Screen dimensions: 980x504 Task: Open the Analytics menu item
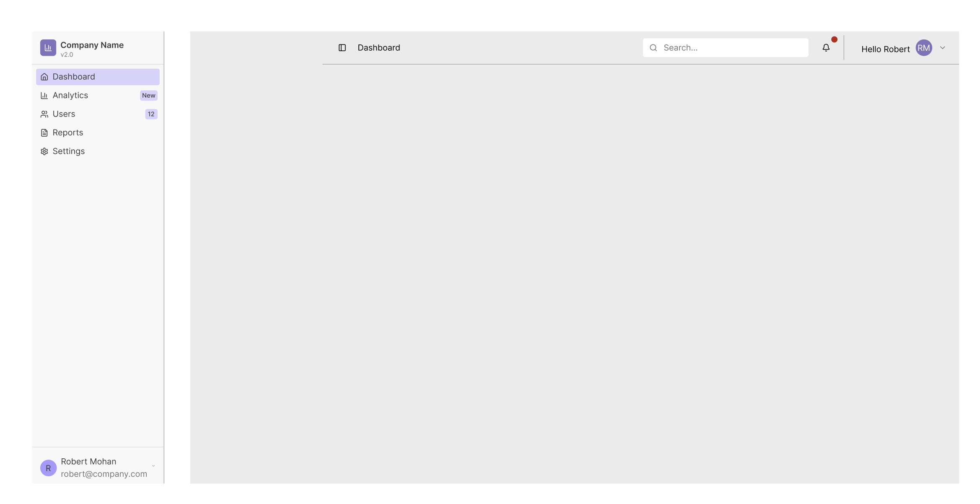point(70,96)
